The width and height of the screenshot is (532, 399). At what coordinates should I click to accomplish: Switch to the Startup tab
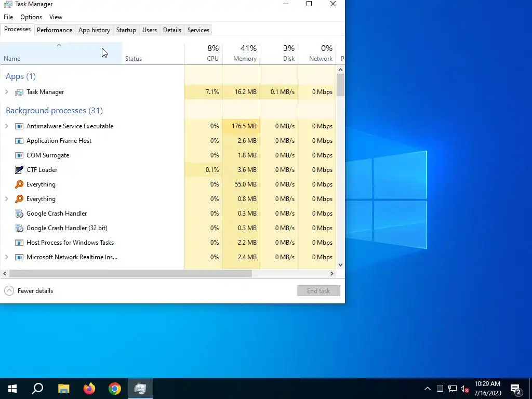126,30
